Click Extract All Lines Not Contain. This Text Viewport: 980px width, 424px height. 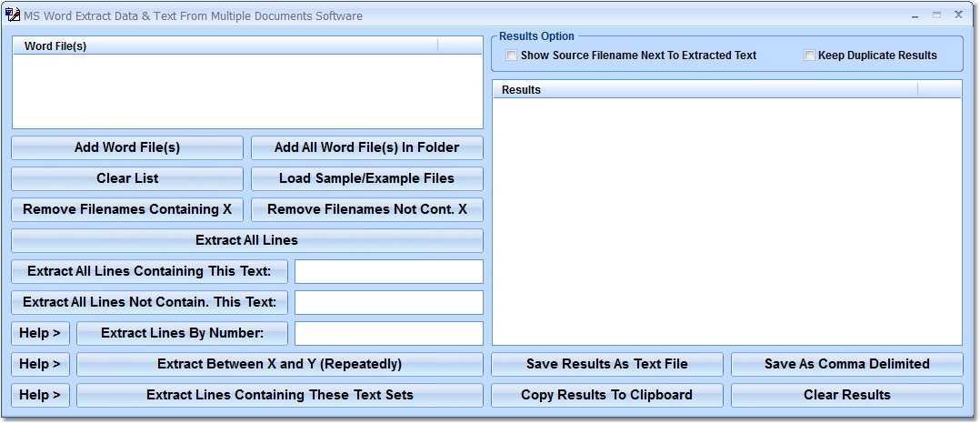tap(149, 302)
